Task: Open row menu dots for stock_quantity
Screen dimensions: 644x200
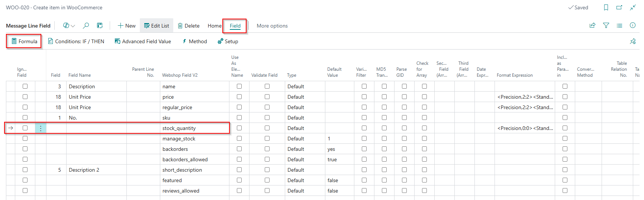Action: tap(41, 128)
